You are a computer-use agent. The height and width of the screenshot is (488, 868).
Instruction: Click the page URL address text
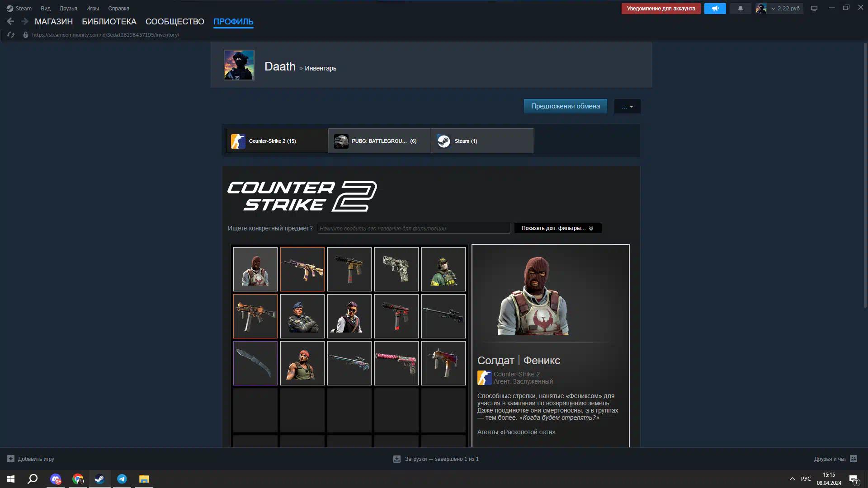(x=105, y=35)
